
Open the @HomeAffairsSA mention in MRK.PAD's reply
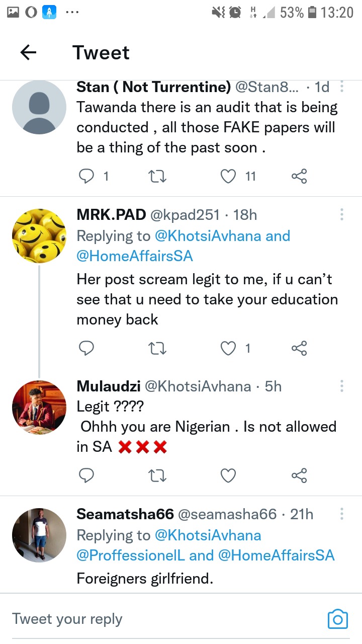[135, 256]
